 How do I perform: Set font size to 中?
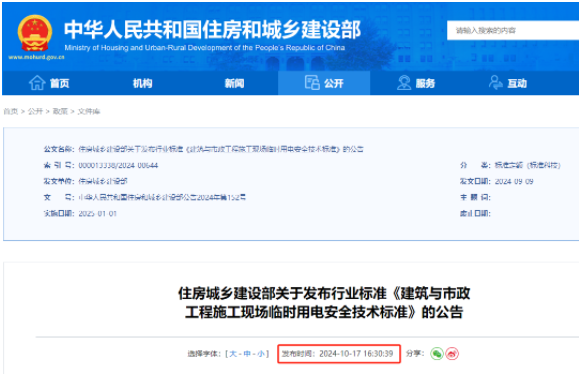247,354
